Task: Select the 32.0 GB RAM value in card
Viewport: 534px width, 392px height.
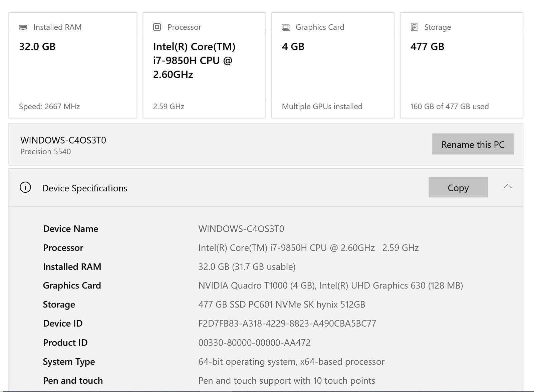Action: 37,46
